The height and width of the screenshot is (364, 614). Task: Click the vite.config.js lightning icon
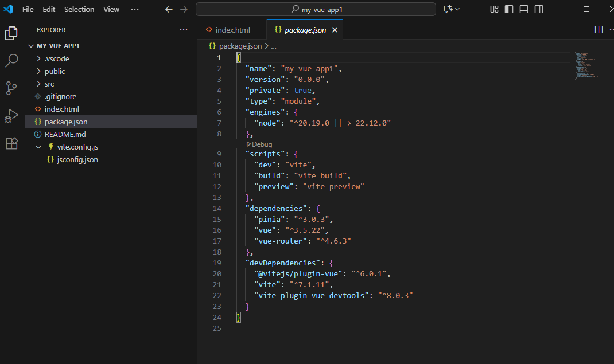(51, 147)
